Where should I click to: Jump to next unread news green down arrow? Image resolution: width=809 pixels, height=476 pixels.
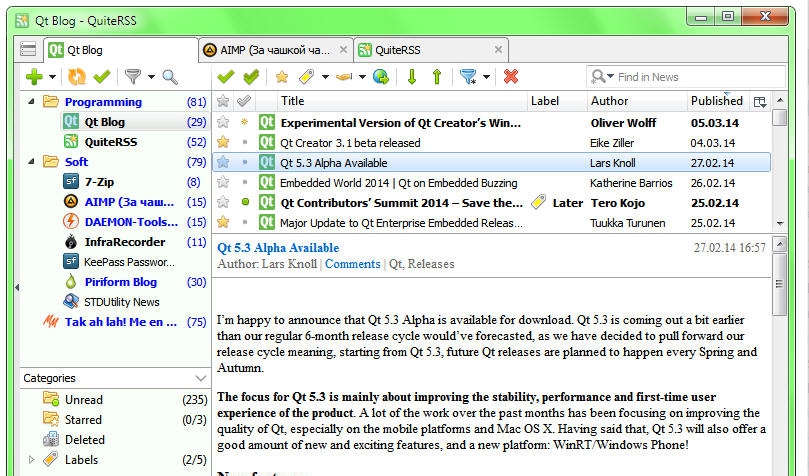tap(411, 77)
